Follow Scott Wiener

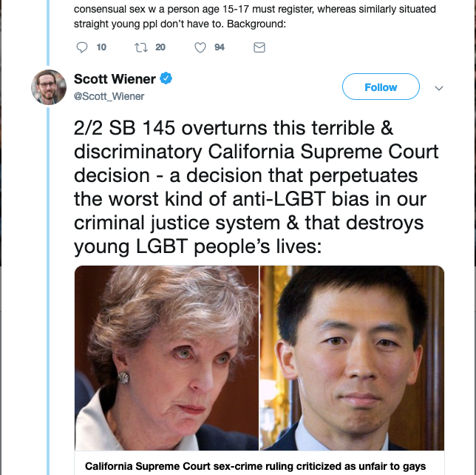pyautogui.click(x=381, y=87)
